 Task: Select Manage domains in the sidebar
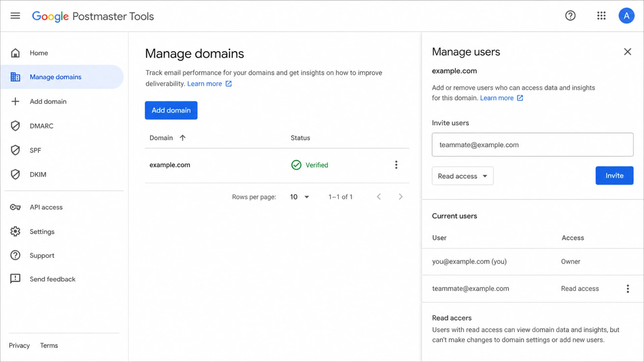[x=62, y=77]
